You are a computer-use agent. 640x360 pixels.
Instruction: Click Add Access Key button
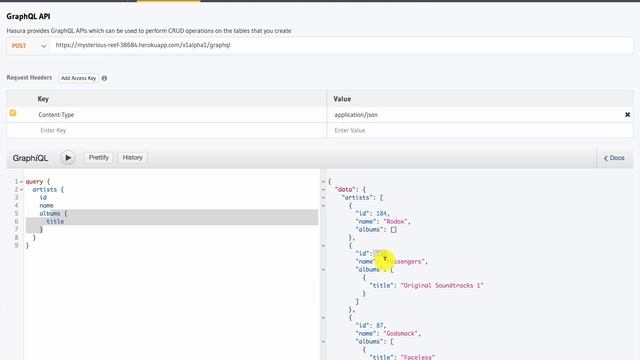78,78
